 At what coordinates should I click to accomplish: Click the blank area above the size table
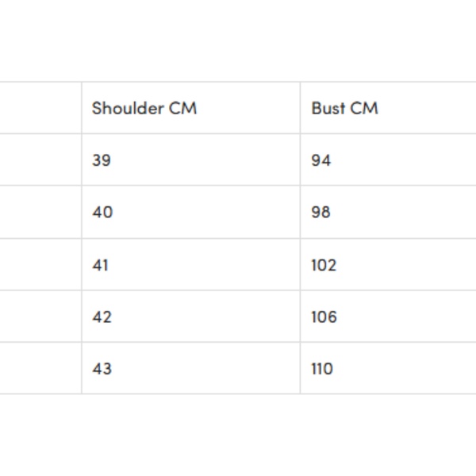click(x=238, y=40)
